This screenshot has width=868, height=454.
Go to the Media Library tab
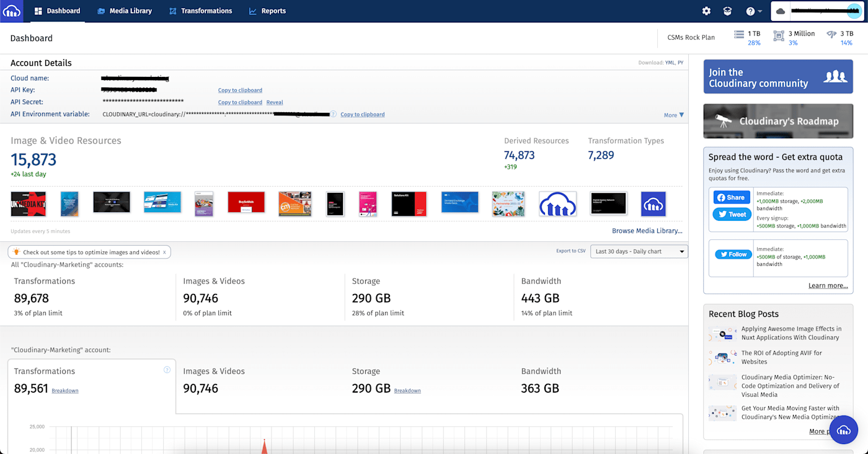pyautogui.click(x=125, y=11)
